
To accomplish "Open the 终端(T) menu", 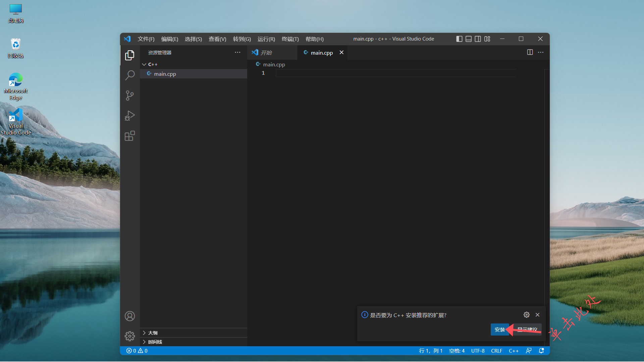I will (x=290, y=39).
